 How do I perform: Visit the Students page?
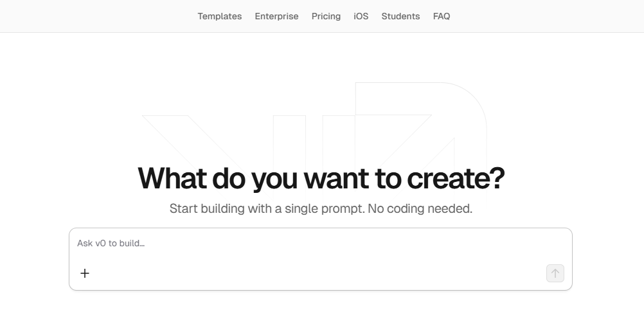[400, 16]
